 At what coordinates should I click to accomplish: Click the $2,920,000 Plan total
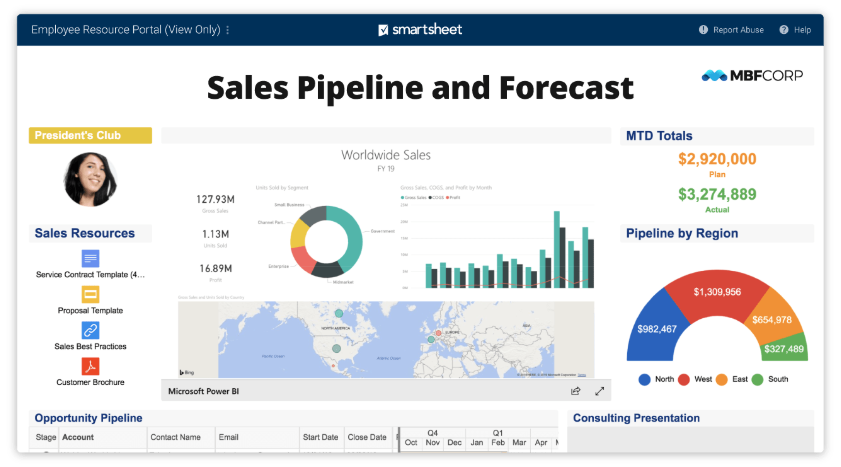tap(717, 159)
